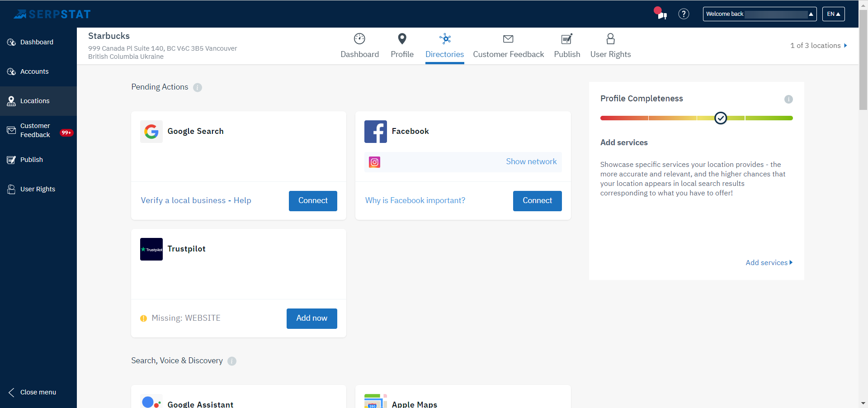Click the sidebar Locations pin icon
Screen dimensions: 868x408
(x=11, y=101)
